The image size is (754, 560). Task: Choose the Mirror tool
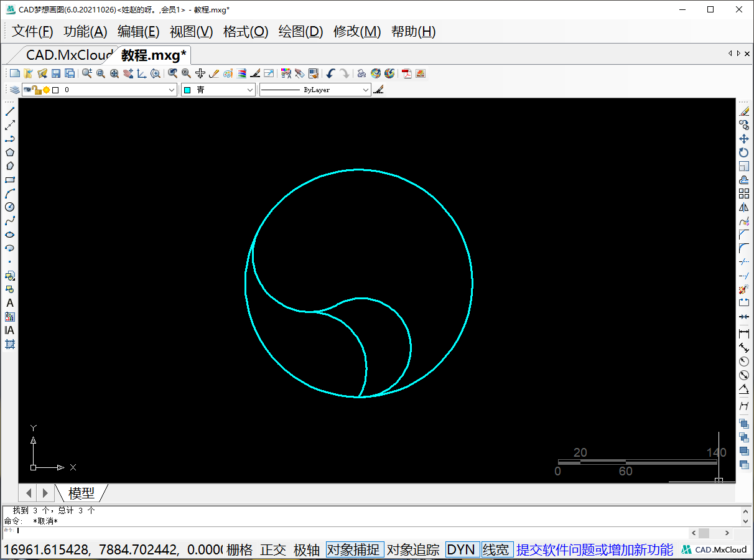(x=744, y=207)
